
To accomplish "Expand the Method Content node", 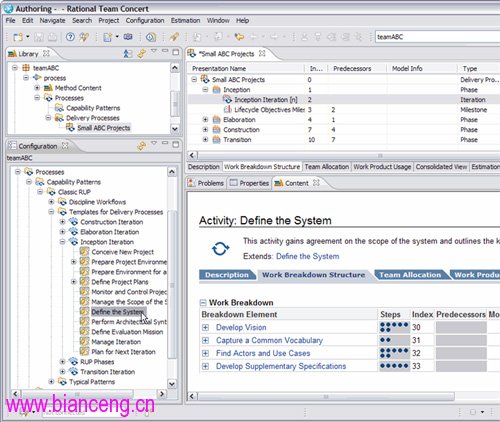I will [37, 88].
